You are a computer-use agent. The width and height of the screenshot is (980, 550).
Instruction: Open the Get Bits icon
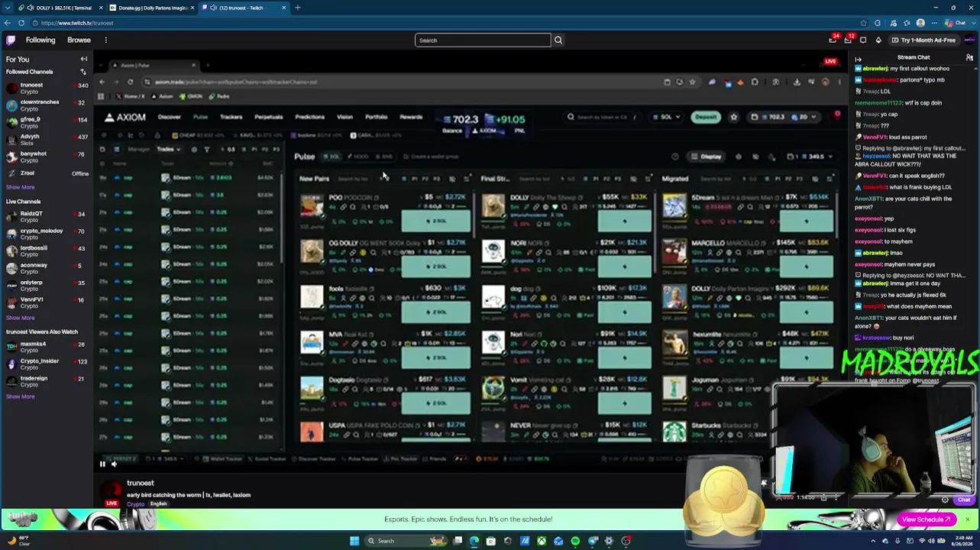(x=878, y=40)
